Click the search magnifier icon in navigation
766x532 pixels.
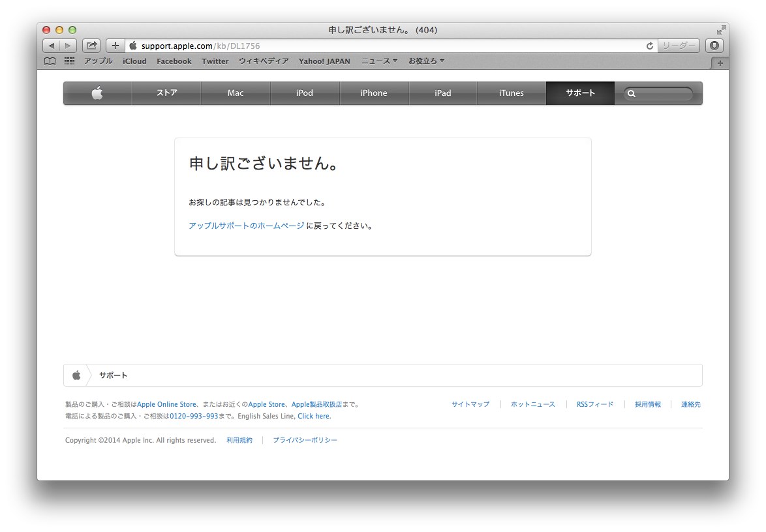(631, 94)
